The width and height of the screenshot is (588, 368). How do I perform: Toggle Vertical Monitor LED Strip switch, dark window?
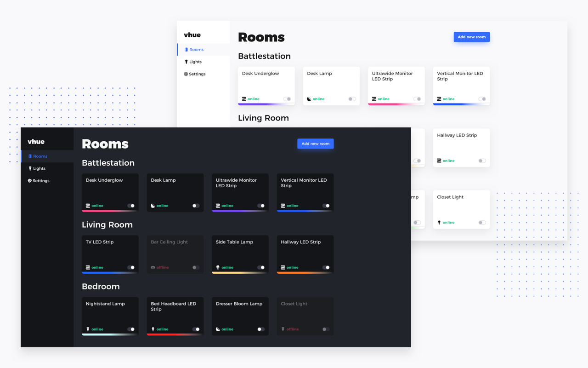326,206
